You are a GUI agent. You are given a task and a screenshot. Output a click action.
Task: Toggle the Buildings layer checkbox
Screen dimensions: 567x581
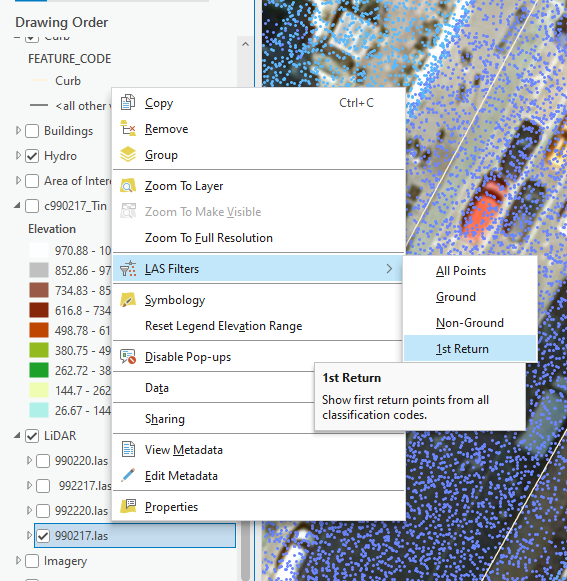[32, 131]
